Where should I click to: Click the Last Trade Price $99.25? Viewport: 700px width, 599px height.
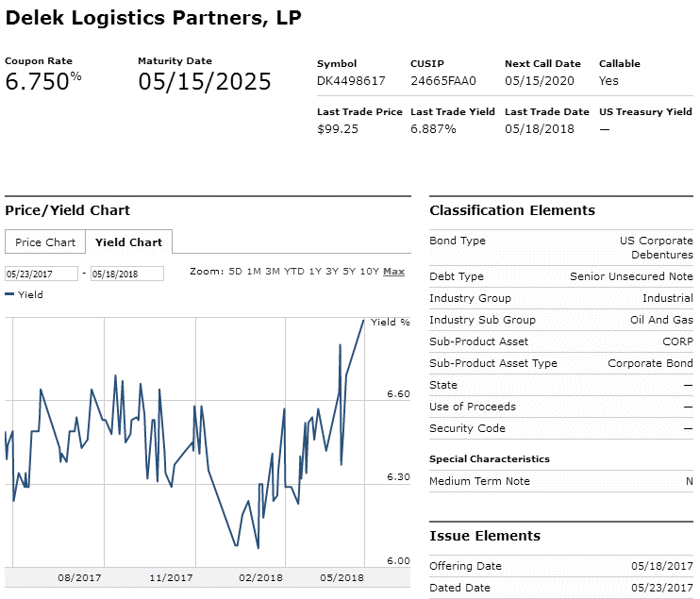[338, 129]
